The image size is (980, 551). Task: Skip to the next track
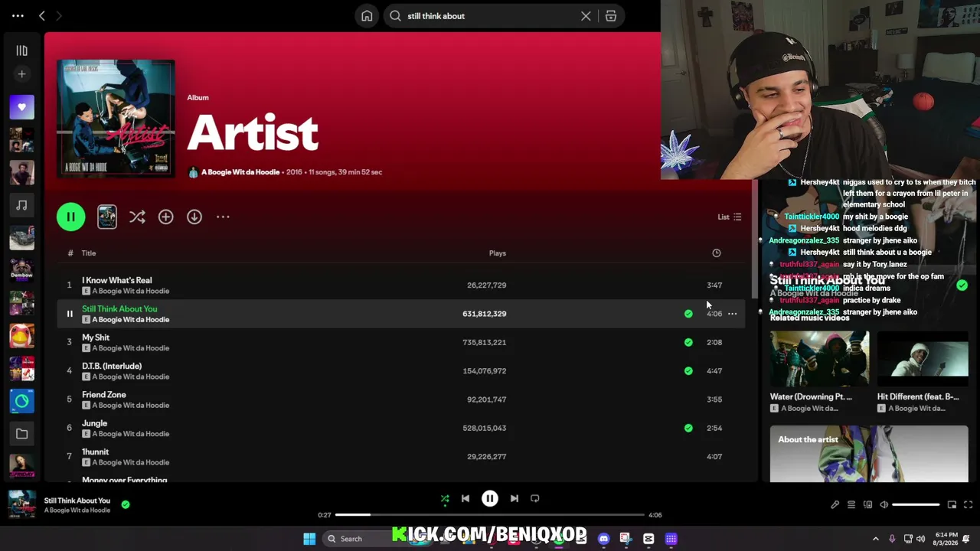pyautogui.click(x=514, y=499)
